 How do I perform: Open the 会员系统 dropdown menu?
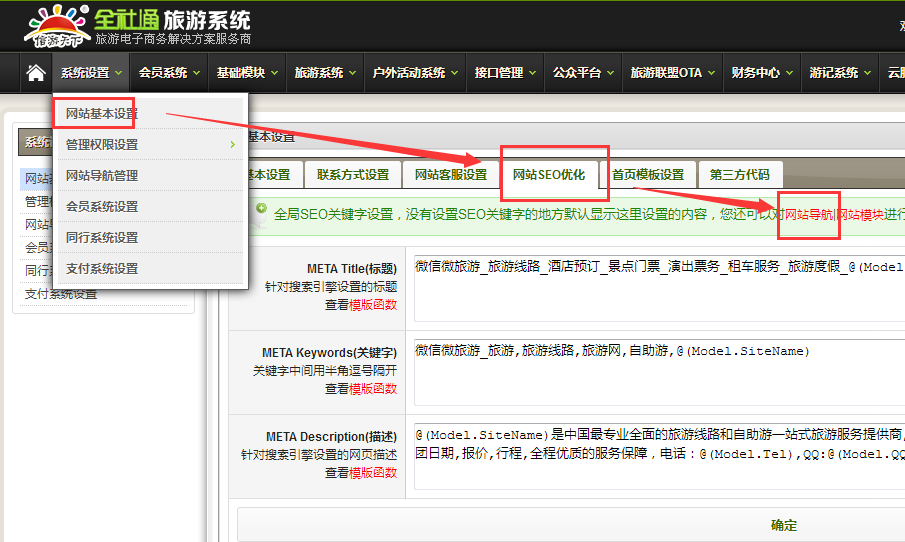click(169, 73)
